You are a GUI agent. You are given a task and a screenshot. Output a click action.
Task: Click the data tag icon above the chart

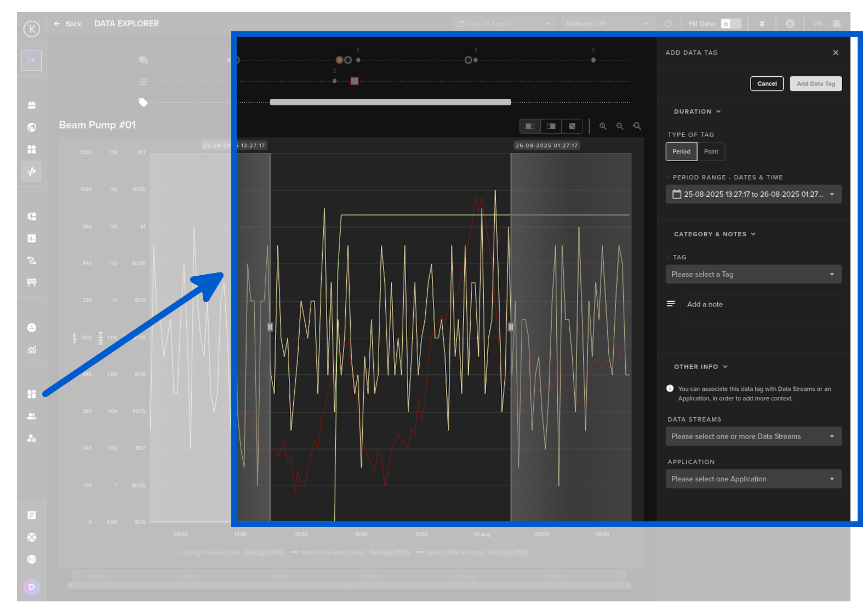143,103
